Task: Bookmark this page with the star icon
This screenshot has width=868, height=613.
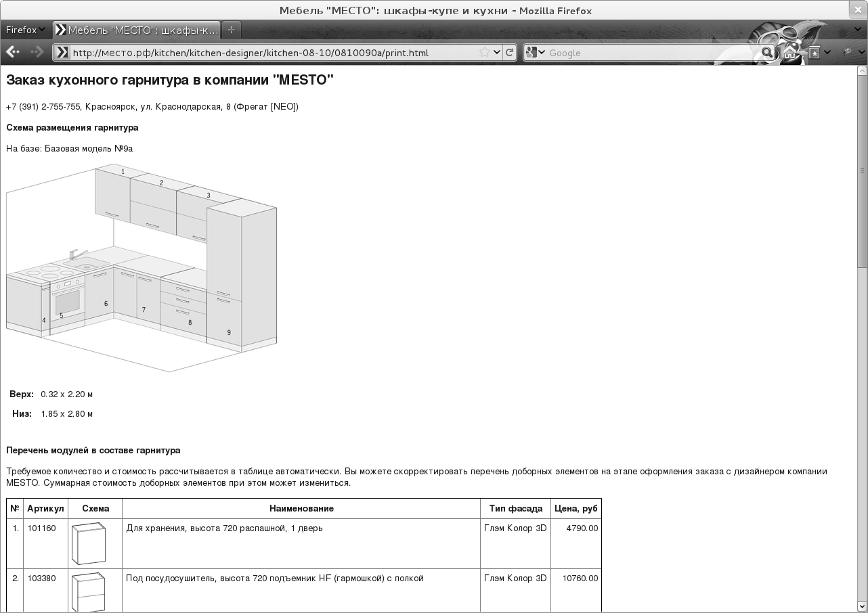Action: click(x=485, y=53)
